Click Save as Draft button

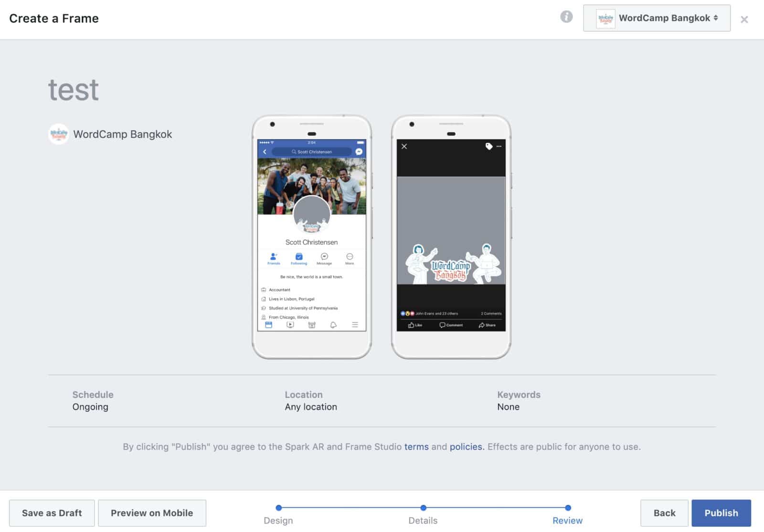coord(52,513)
